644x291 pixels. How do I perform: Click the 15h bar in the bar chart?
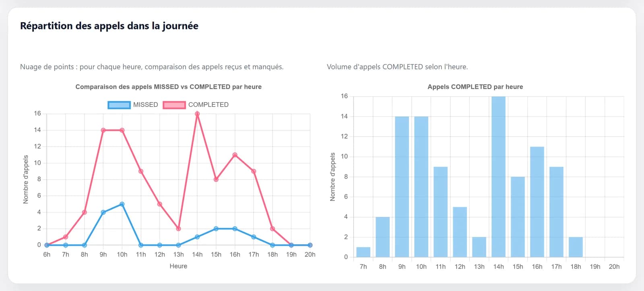pyautogui.click(x=518, y=217)
